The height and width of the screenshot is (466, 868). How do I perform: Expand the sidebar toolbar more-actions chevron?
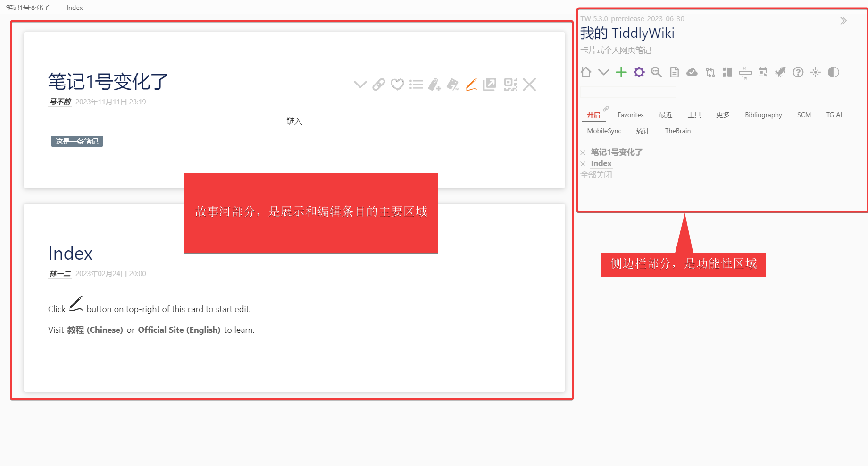[x=603, y=72]
